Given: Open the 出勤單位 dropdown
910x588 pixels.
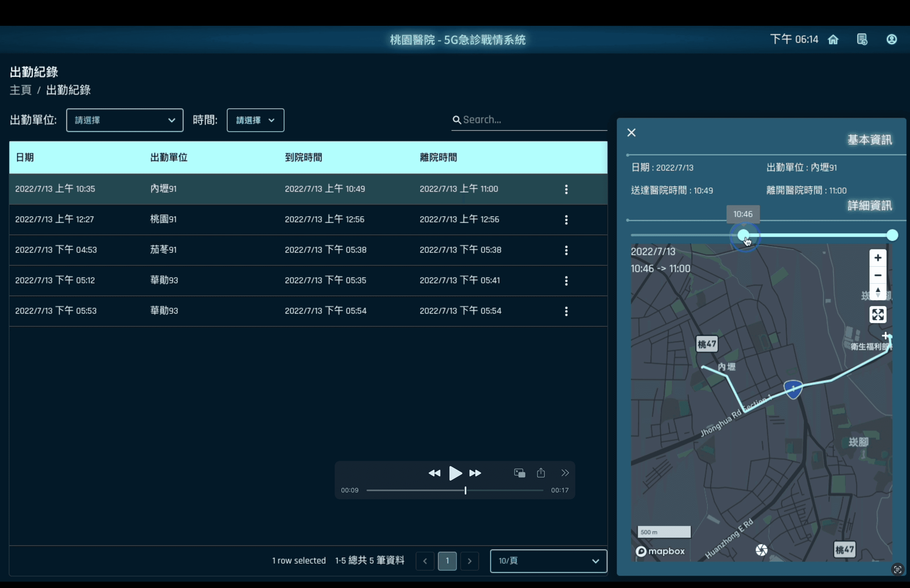Looking at the screenshot, I should (125, 120).
